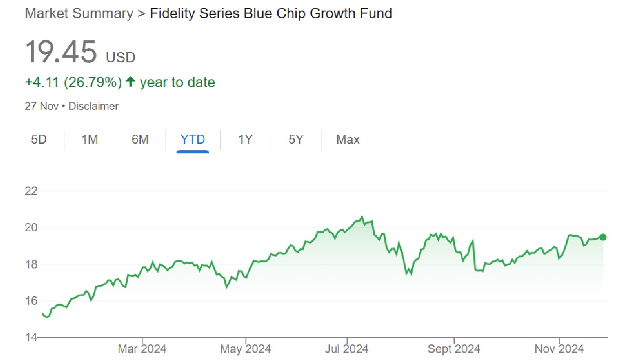Click the Nov 2024 axis label
The height and width of the screenshot is (362, 644).
click(x=559, y=349)
